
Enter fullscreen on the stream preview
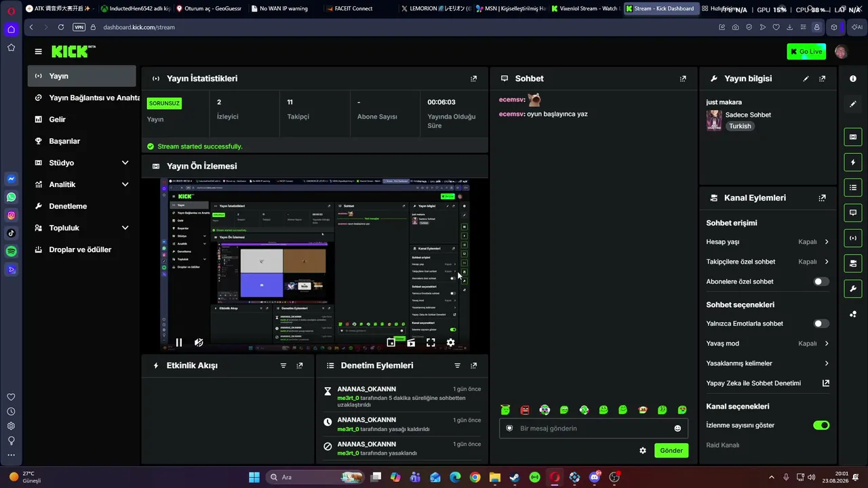click(x=431, y=343)
